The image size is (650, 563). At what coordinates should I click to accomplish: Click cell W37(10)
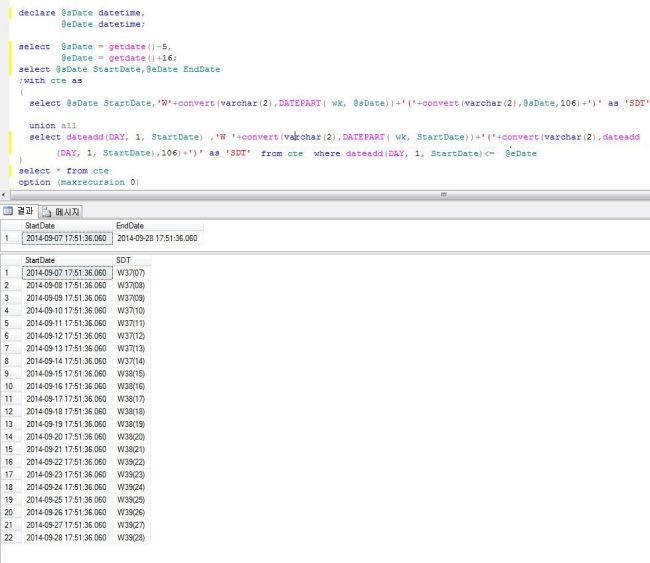(132, 311)
